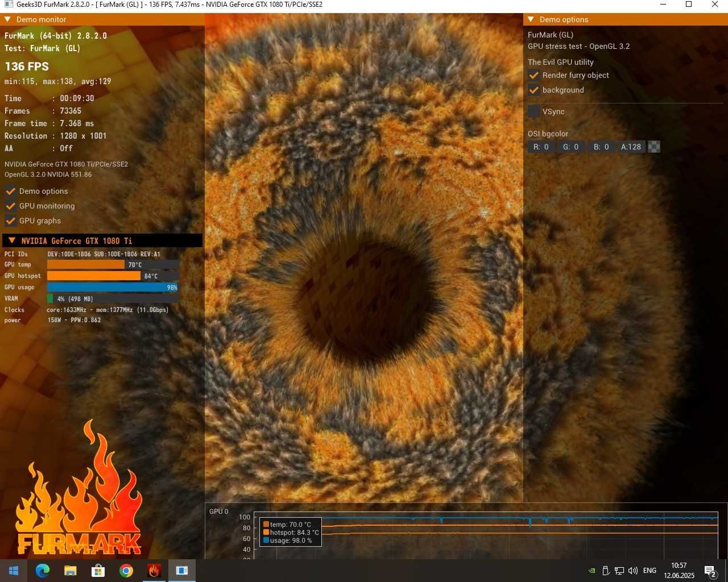The height and width of the screenshot is (582, 728).
Task: Launch Google Chrome from taskbar
Action: [126, 571]
